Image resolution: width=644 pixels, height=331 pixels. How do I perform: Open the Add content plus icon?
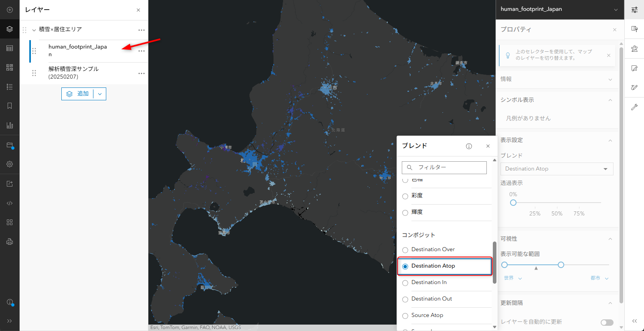click(x=10, y=10)
